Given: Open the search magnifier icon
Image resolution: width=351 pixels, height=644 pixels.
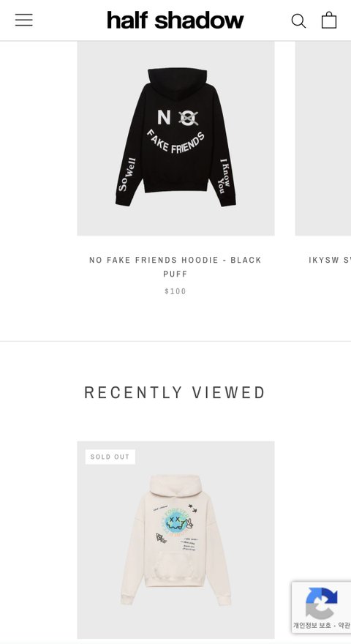Looking at the screenshot, I should pos(298,20).
